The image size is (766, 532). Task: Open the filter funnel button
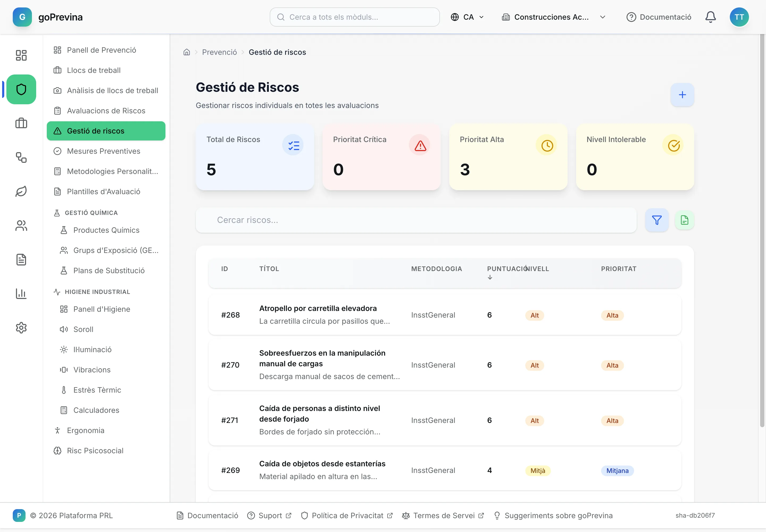(656, 220)
